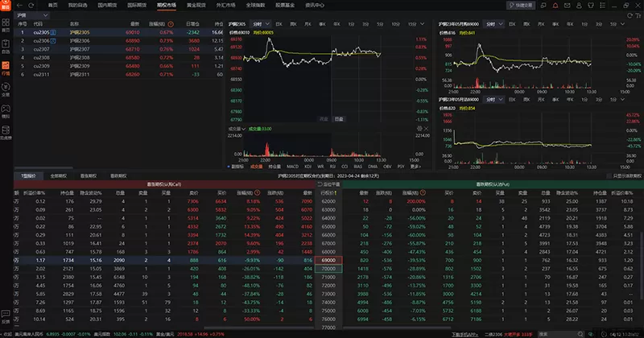Select strike price 69000 row
The height and width of the screenshot is (338, 644).
click(330, 261)
